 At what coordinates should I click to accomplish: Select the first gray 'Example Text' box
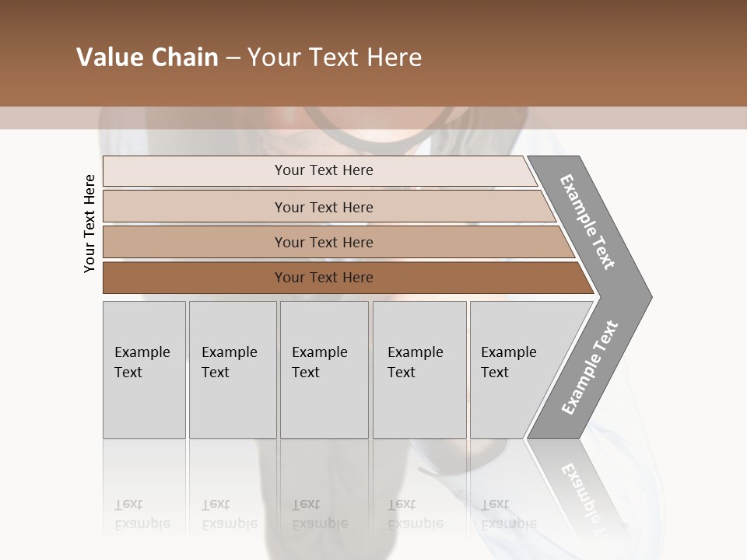(x=144, y=369)
